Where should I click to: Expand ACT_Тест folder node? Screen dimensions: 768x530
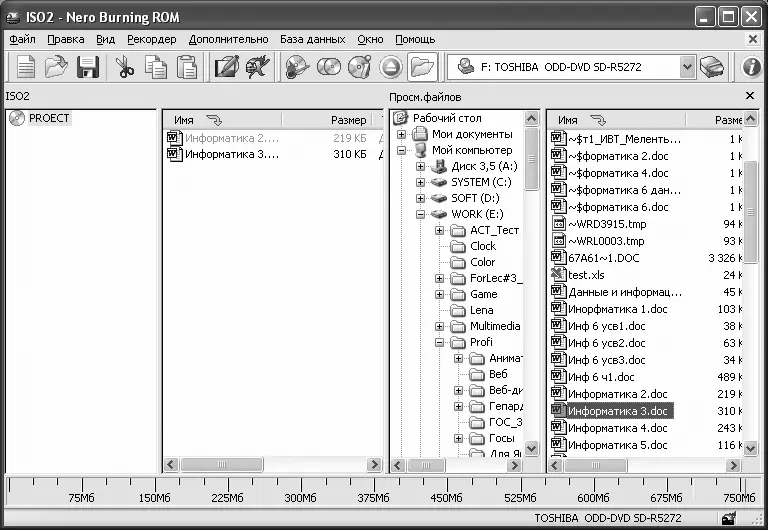(x=439, y=230)
